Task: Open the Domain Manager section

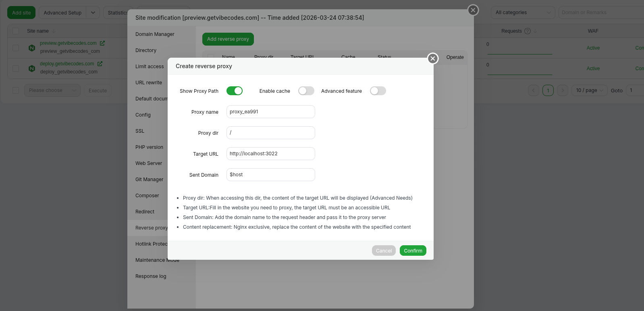Action: pyautogui.click(x=155, y=34)
